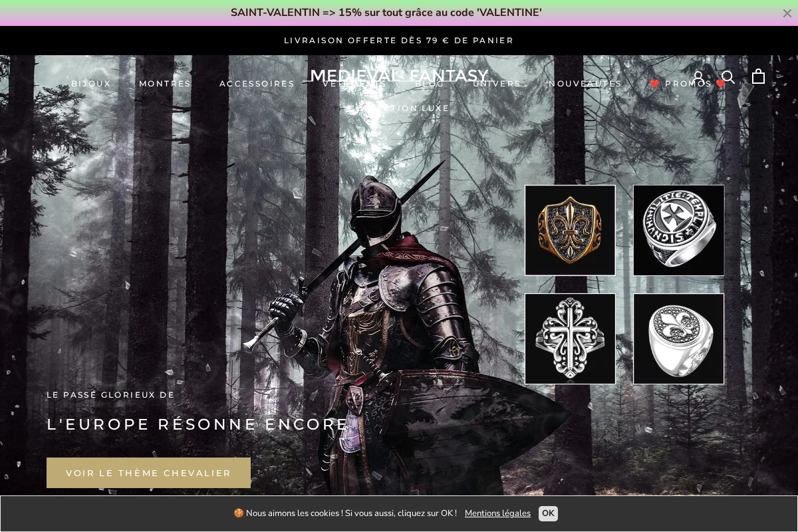This screenshot has width=798, height=532.
Task: Open the BIJOUX menu
Action: [x=91, y=83]
